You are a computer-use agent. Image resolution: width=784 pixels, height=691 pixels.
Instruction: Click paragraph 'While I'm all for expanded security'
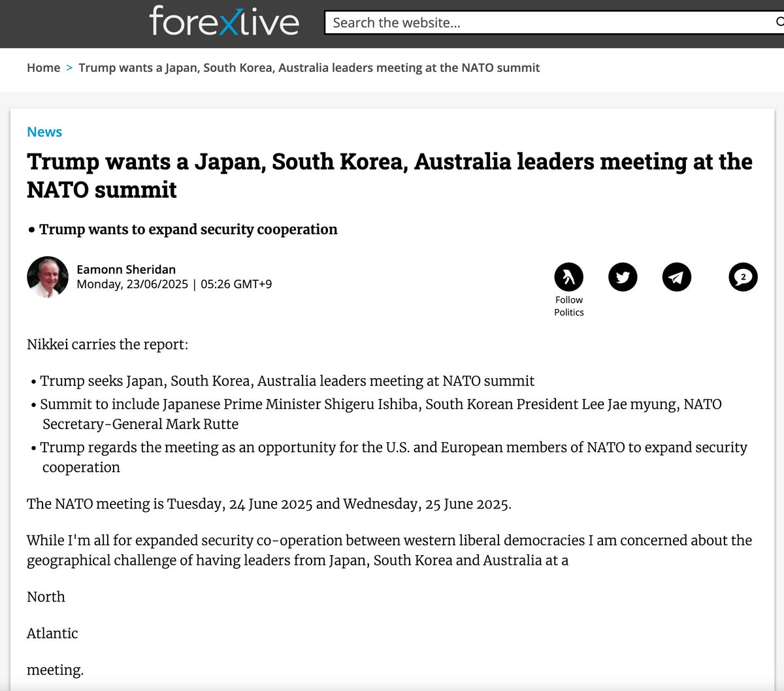point(389,551)
